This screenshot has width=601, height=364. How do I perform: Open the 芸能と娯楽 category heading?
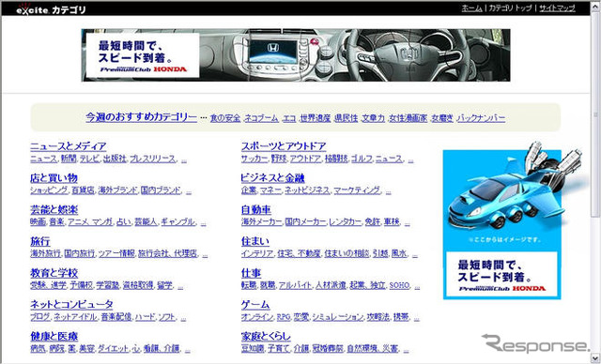(54, 210)
